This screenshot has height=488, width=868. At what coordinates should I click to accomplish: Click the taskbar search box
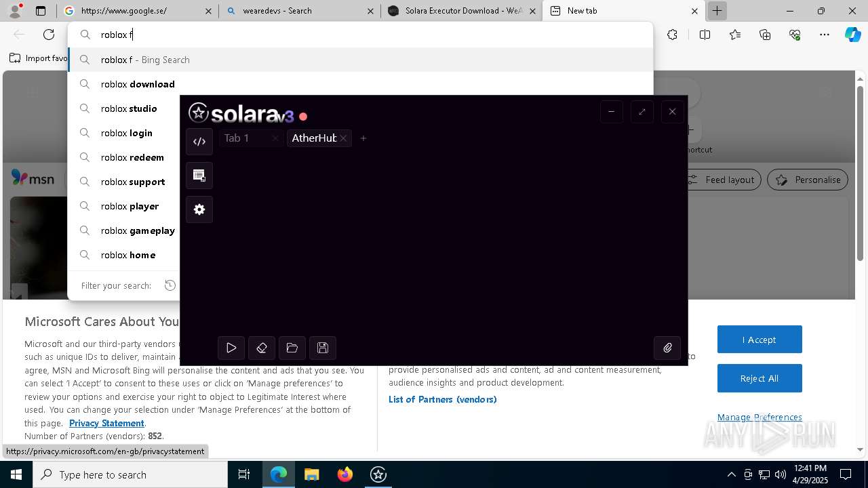tap(130, 474)
